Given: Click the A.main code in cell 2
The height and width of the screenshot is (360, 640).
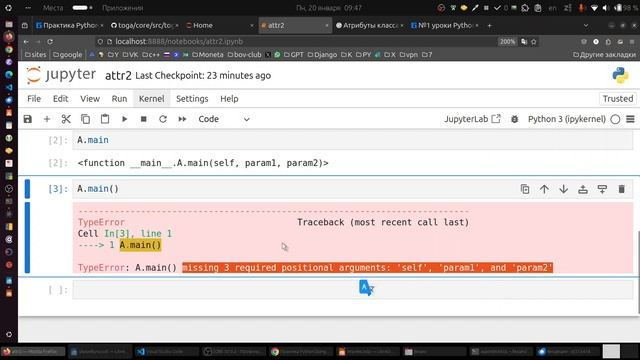Looking at the screenshot, I should [93, 140].
